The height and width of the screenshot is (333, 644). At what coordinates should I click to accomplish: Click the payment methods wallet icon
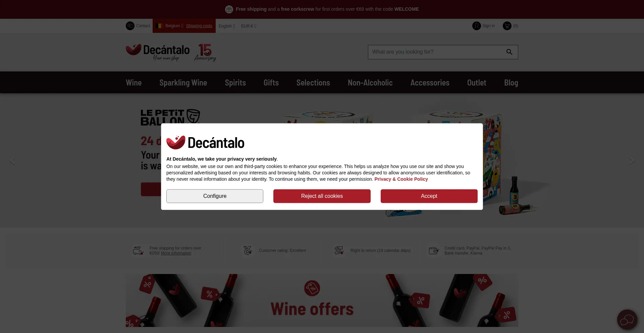pos(434,251)
